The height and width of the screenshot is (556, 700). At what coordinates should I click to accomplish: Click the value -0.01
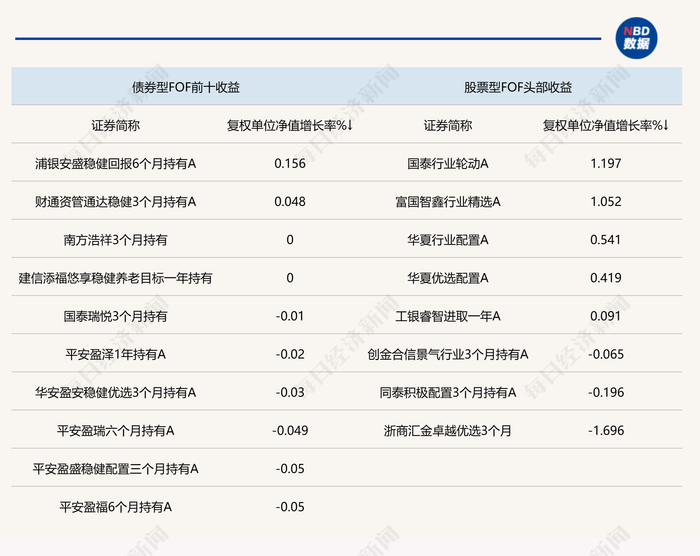tap(290, 316)
